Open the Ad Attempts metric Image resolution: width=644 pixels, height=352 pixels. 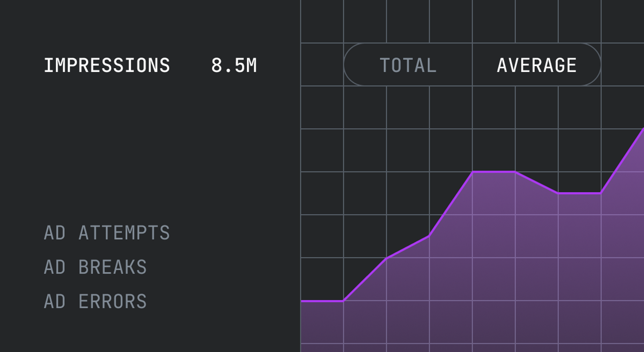click(x=107, y=232)
